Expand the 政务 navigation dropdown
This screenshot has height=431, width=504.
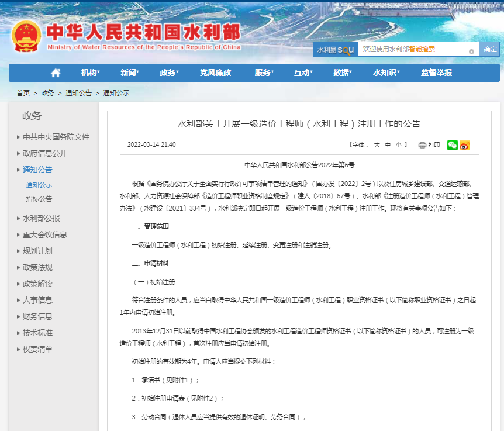click(x=169, y=73)
